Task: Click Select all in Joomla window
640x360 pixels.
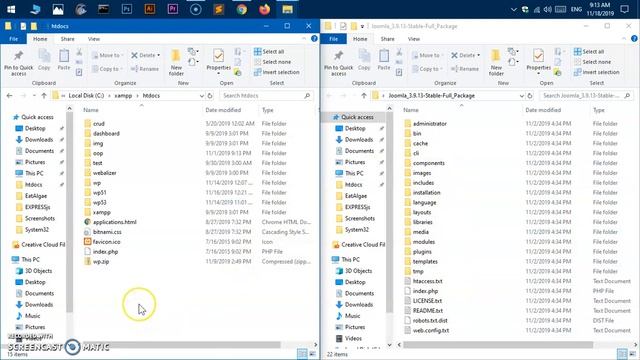Action: [589, 51]
